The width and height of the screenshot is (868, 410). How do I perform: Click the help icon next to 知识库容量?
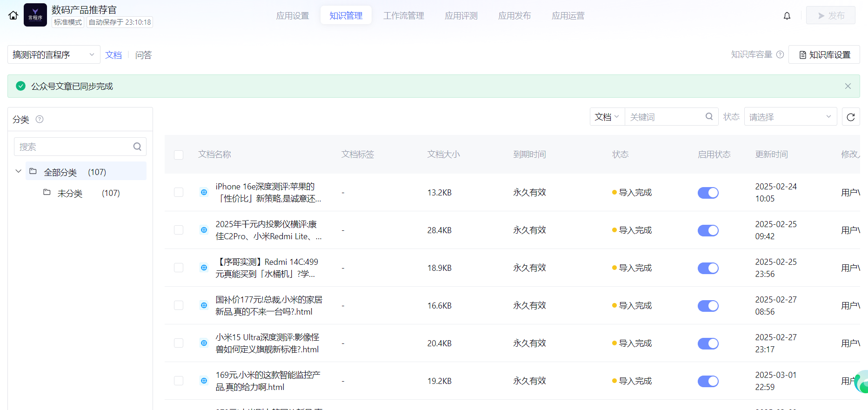[780, 54]
